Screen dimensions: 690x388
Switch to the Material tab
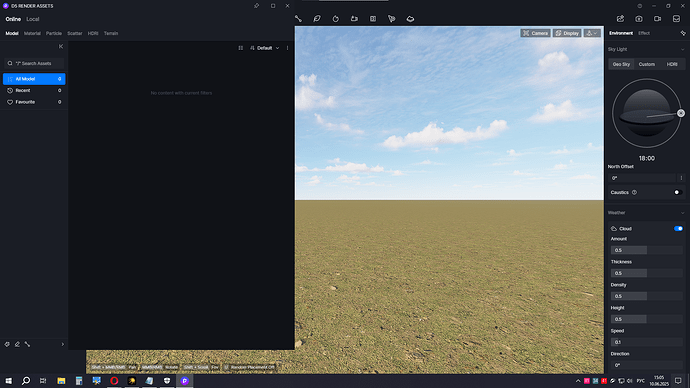coord(32,33)
